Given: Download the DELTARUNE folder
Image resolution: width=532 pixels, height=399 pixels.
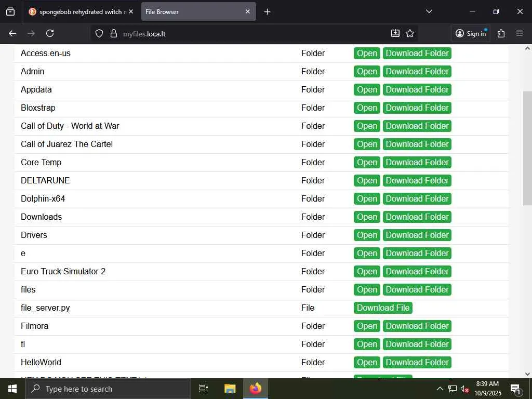Looking at the screenshot, I should (417, 180).
